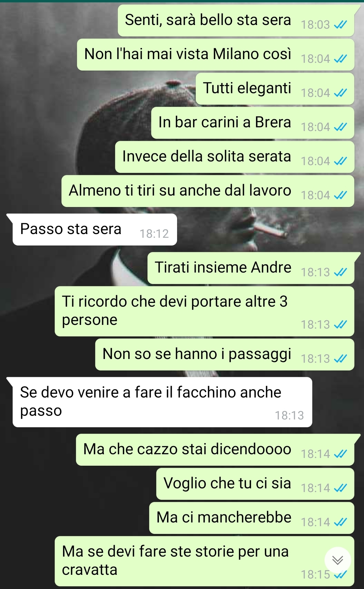Select bubble 'Non l'hai mai vista Milano così'

pyautogui.click(x=216, y=54)
